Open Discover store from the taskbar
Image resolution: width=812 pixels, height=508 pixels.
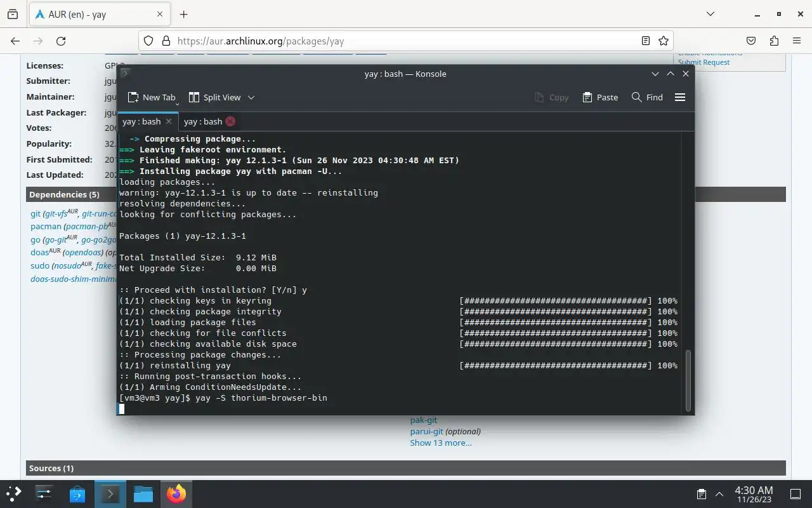pos(77,494)
